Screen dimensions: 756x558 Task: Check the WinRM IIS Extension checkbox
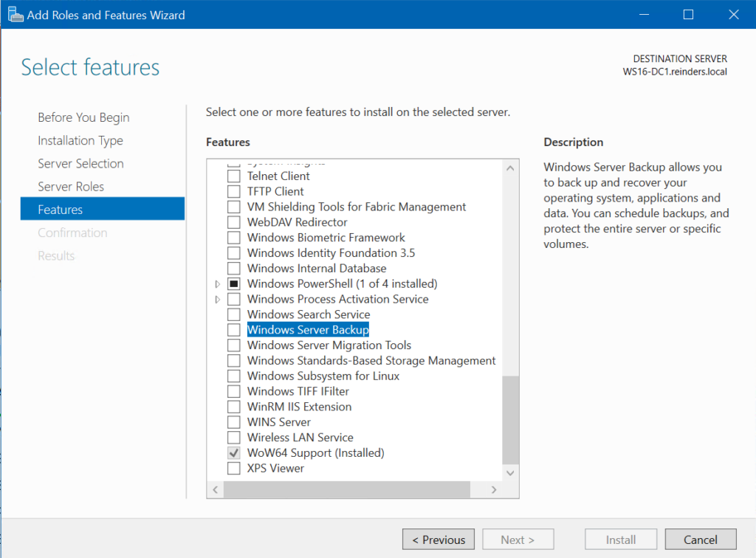pyautogui.click(x=234, y=407)
